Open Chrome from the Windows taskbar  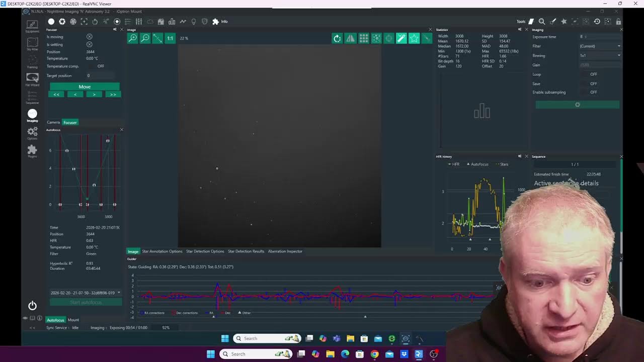pyautogui.click(x=374, y=354)
